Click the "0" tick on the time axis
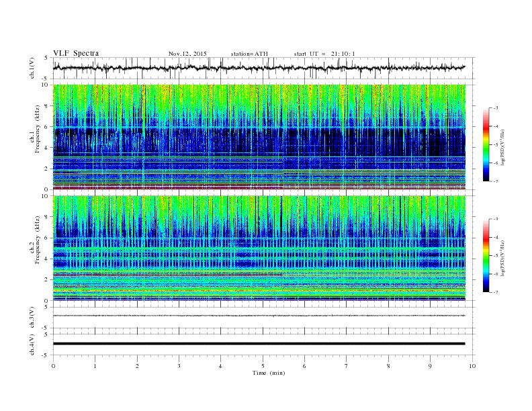The height and width of the screenshot is (411, 532). click(x=53, y=366)
